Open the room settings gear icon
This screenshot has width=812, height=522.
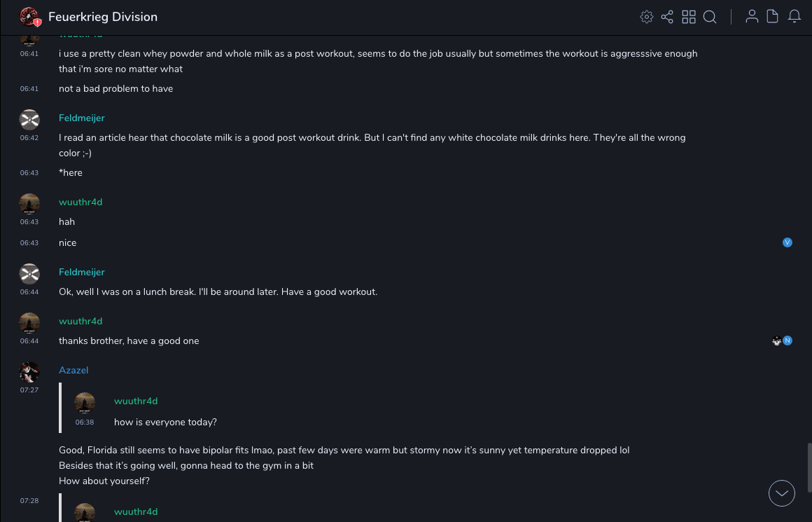click(647, 17)
